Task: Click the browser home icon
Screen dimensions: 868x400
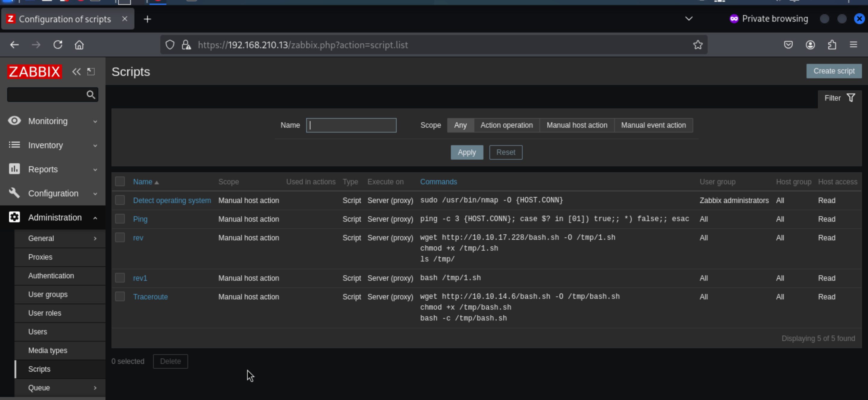Action: click(x=79, y=45)
